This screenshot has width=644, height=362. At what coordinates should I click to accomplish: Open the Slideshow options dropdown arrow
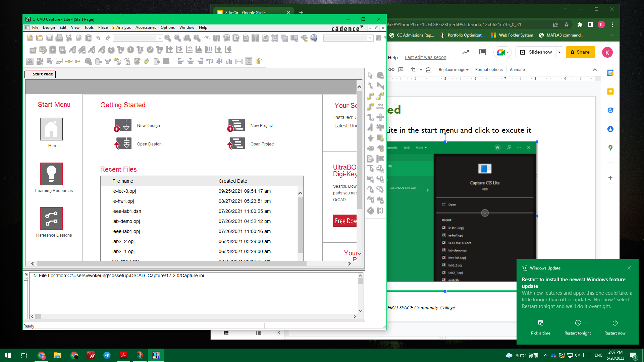[559, 52]
